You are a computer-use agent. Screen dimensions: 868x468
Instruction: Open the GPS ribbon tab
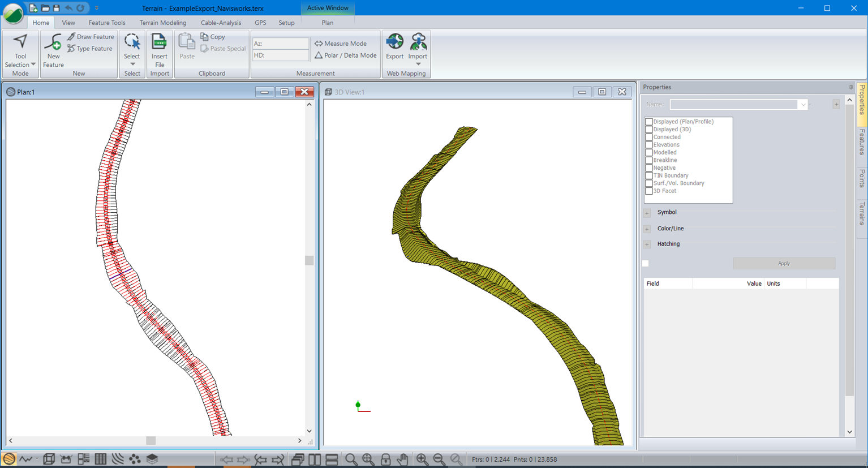260,23
